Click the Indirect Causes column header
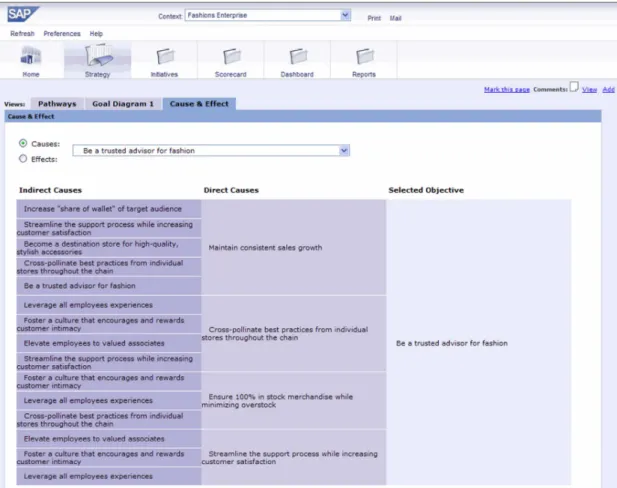Image resolution: width=617 pixels, height=488 pixels. tap(50, 190)
